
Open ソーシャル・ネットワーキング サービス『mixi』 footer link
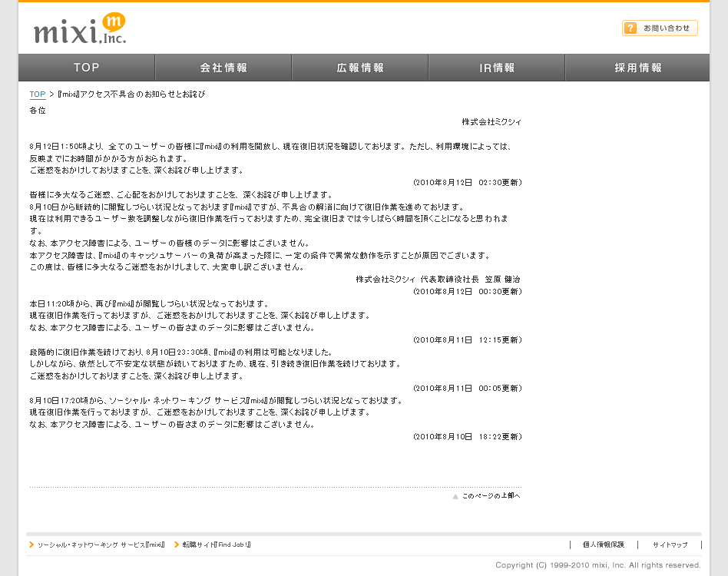point(101,545)
